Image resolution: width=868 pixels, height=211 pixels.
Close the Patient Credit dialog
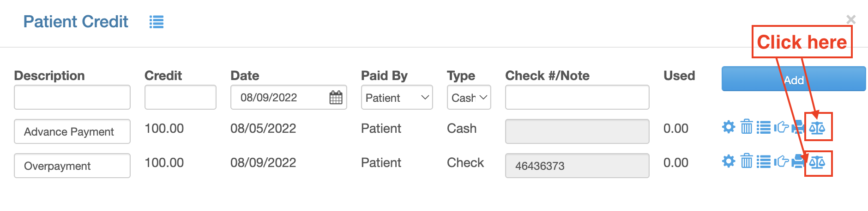[x=851, y=19]
